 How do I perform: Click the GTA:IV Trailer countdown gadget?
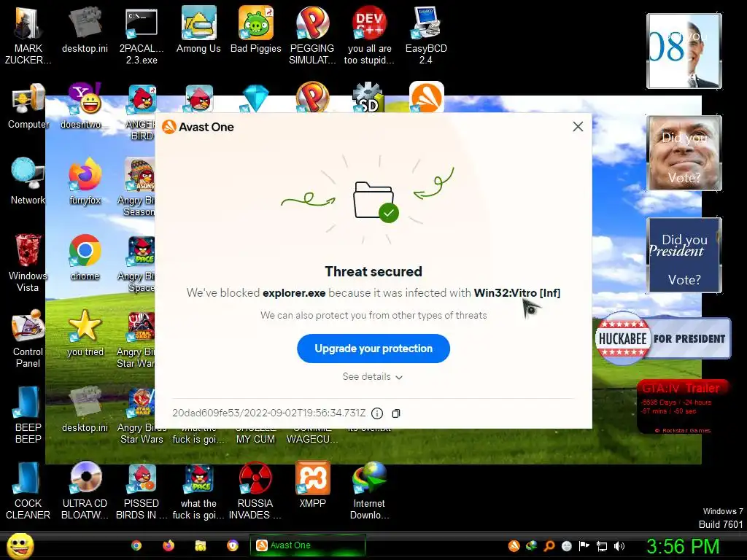coord(682,407)
